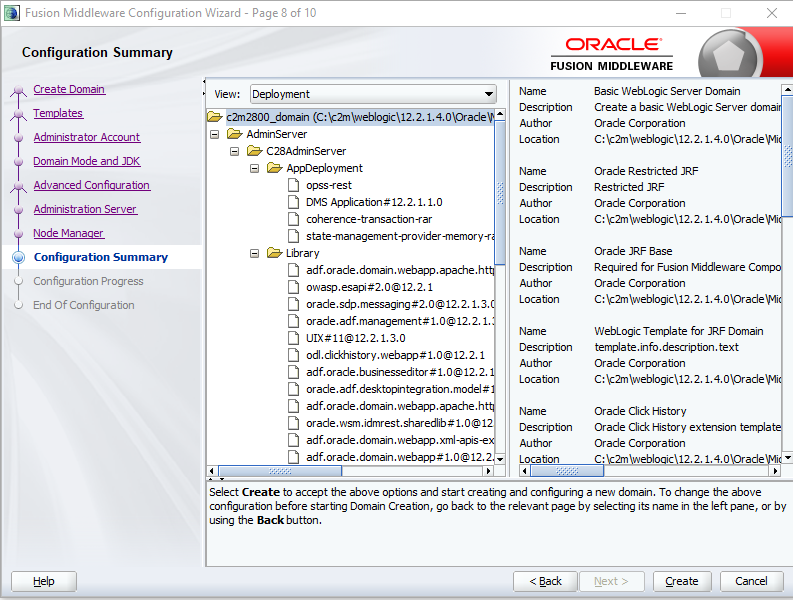Click the Create button

pos(682,581)
